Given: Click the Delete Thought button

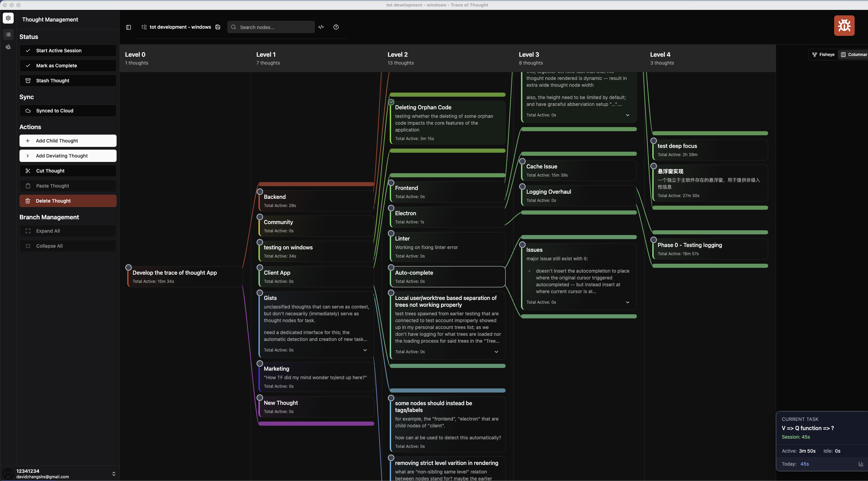Looking at the screenshot, I should [68, 201].
